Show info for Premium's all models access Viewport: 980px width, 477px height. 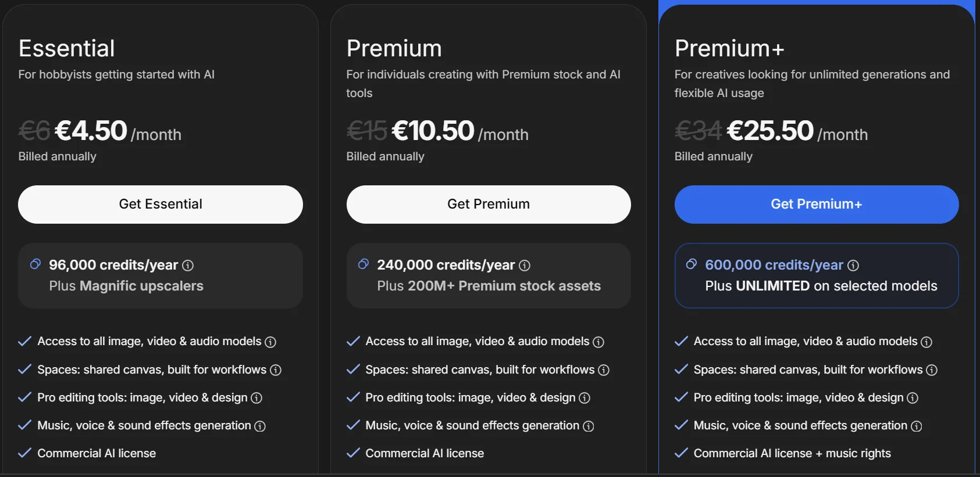tap(598, 342)
